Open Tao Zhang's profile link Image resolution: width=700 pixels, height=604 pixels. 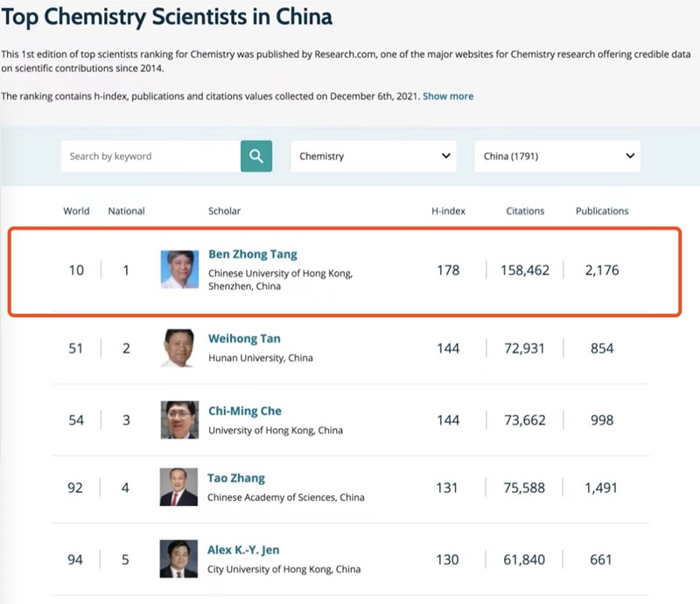pos(236,479)
